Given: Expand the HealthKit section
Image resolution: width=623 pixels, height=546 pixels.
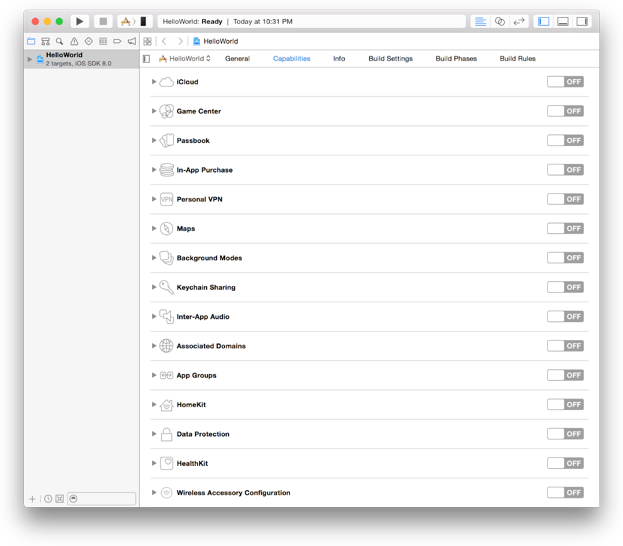Looking at the screenshot, I should (x=154, y=463).
